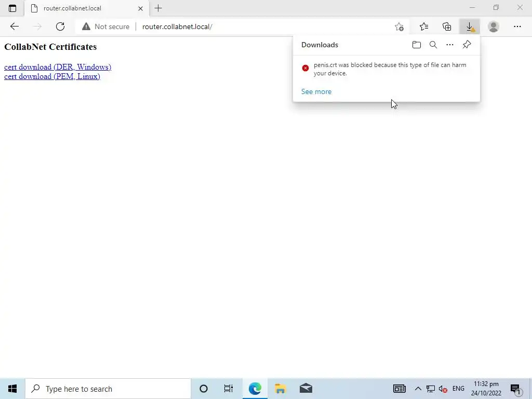Click the network status tray icon
Viewport: 532px width, 399px height.
click(x=431, y=389)
